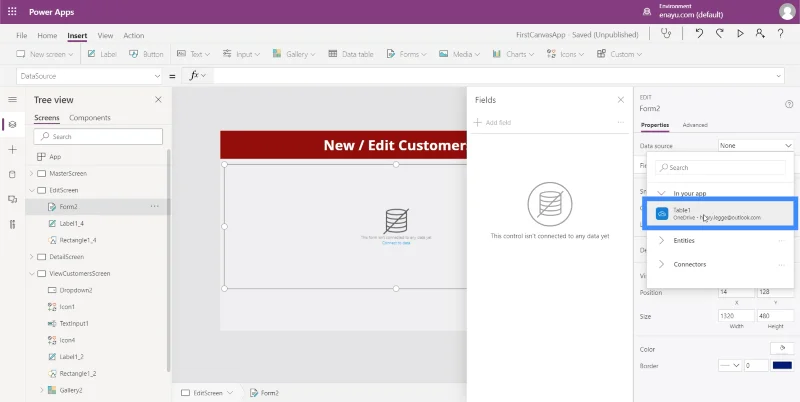The width and height of the screenshot is (800, 402).
Task: Open the Color fill picker
Action: pos(782,348)
